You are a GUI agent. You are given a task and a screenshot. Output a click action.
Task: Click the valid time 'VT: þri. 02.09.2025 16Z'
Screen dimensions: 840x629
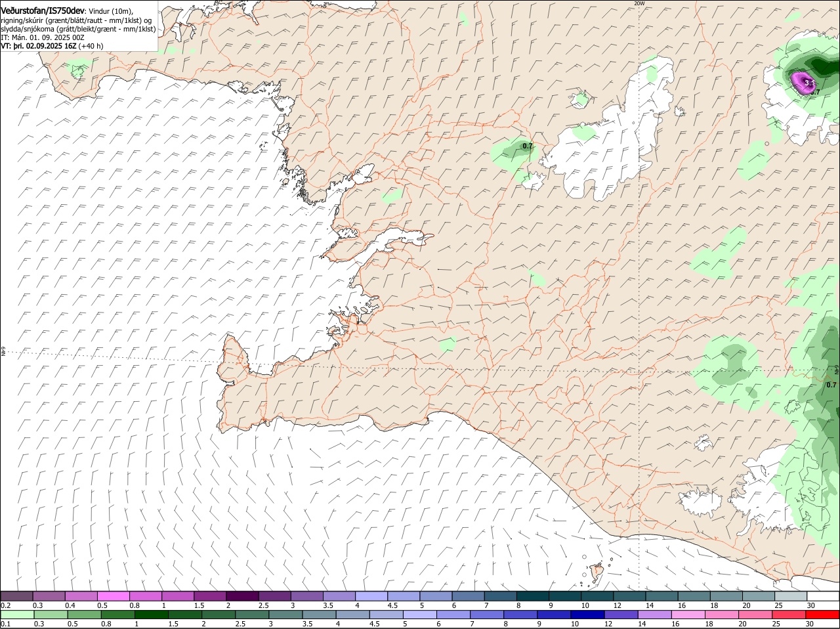tap(39, 46)
